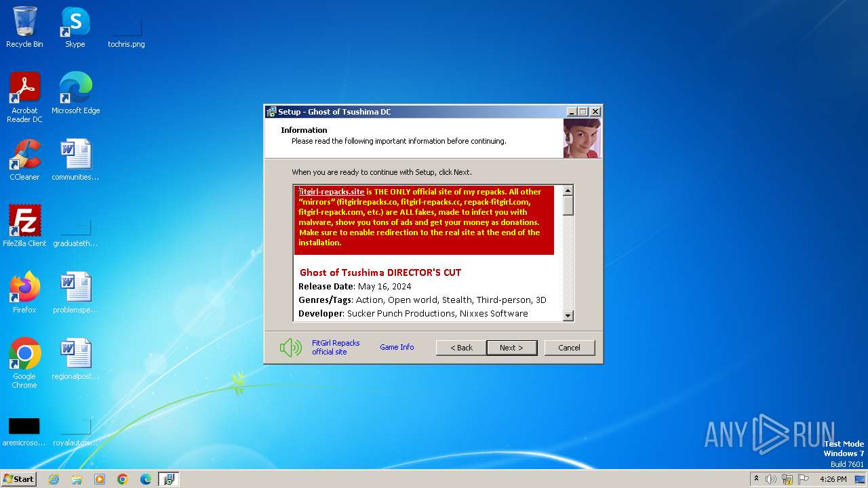This screenshot has height=488, width=868.
Task: Select the Skype desktop shortcut
Action: pos(75,27)
